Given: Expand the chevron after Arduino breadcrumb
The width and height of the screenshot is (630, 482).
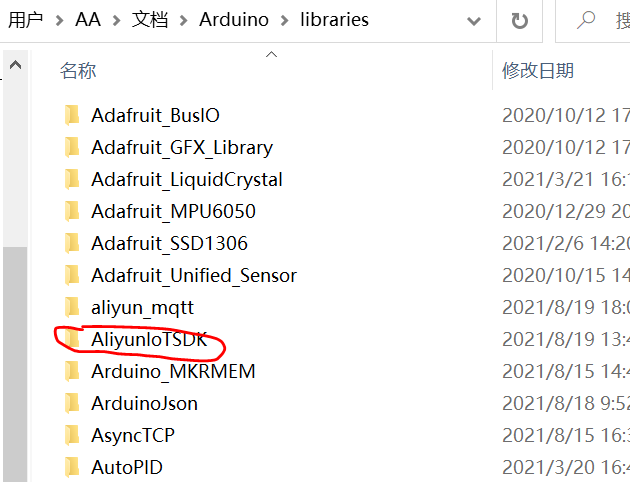Looking at the screenshot, I should click(284, 20).
